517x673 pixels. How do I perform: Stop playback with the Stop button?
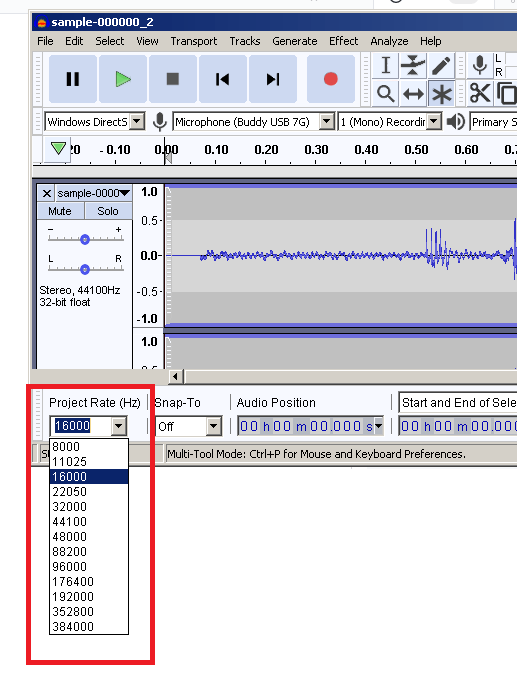[172, 79]
